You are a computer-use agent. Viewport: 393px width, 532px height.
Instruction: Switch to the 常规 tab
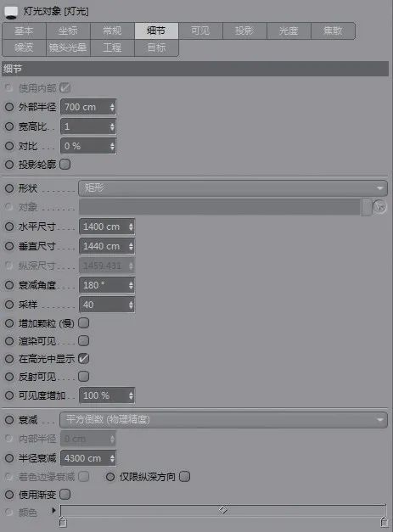click(112, 31)
